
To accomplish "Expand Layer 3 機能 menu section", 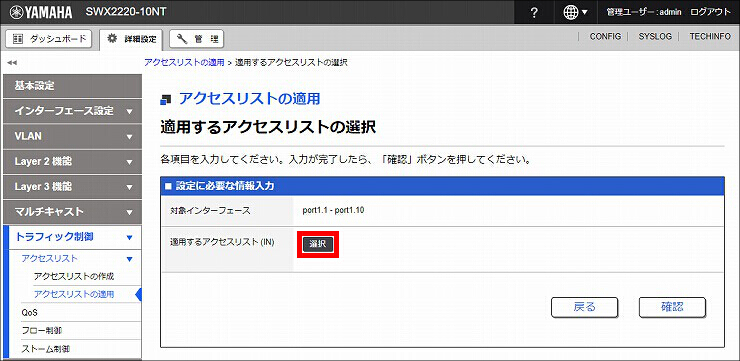I will pos(71,187).
